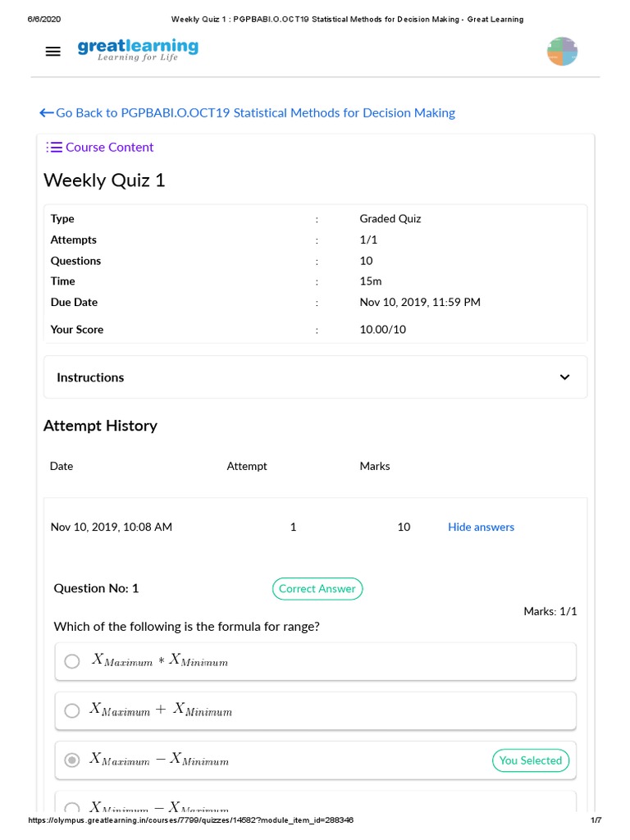Click the Nov 10, 2019 attempt row

112,527
